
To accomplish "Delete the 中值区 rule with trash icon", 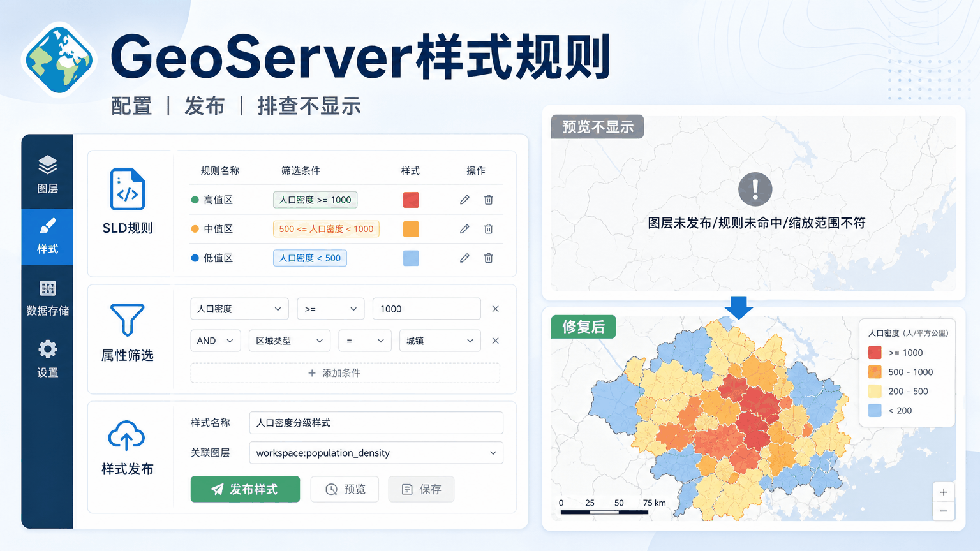I will 489,229.
